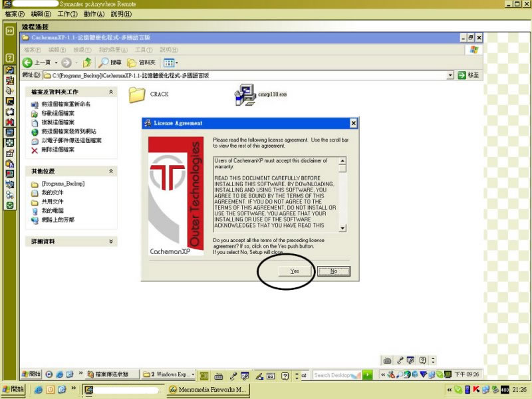Viewport: 532px width, 399px height.
Task: Open pcAnywhere 動作(A) menu
Action: click(94, 14)
